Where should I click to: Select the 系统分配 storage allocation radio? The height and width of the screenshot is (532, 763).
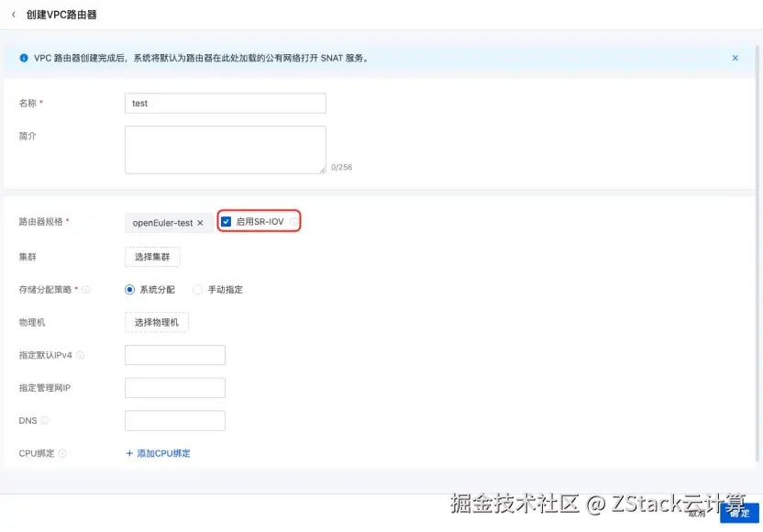click(127, 290)
